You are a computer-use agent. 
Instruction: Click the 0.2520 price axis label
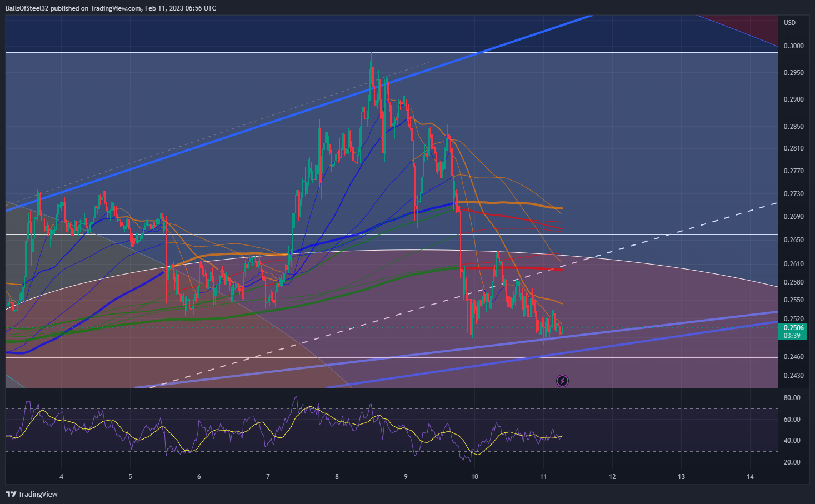click(x=793, y=319)
